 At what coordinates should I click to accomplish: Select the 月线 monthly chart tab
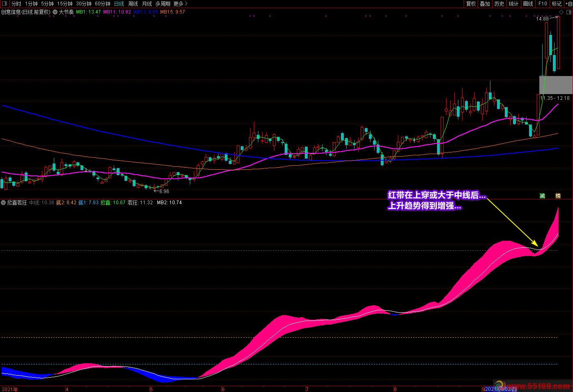tap(147, 4)
